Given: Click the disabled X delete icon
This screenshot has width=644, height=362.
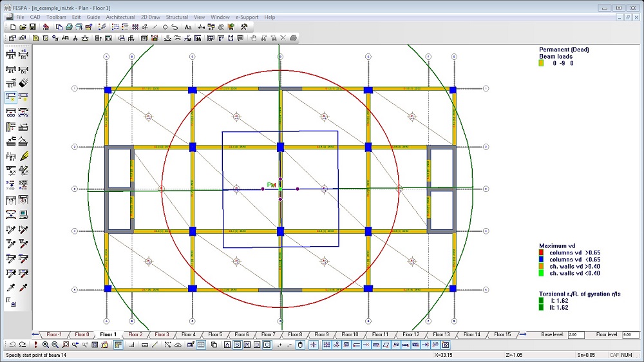Looking at the screenshot, I should coord(283,38).
